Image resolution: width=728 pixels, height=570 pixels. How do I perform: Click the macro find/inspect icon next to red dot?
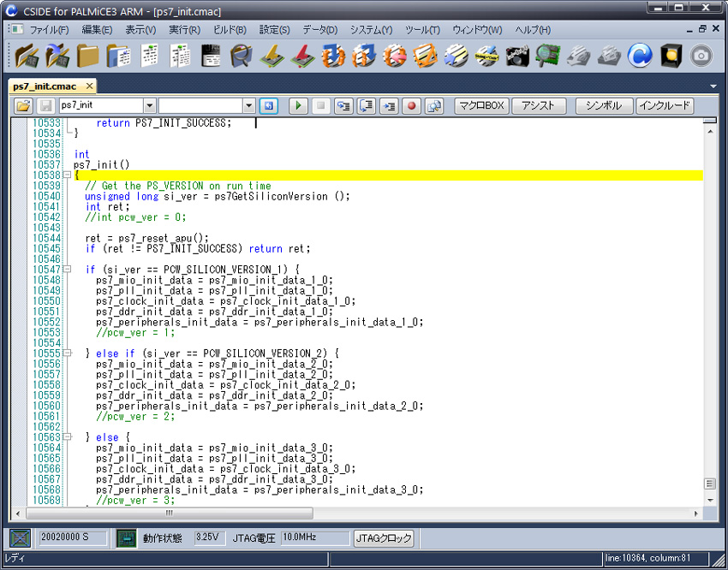coord(434,106)
